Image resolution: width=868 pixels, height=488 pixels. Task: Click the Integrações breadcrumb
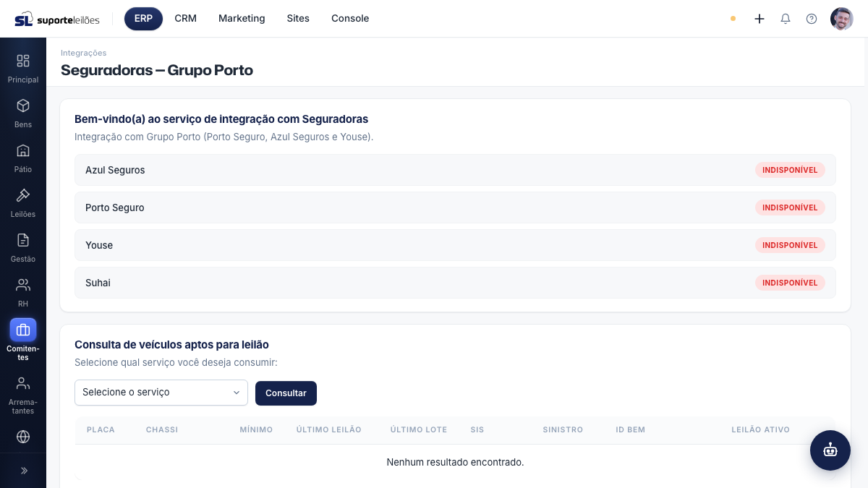click(83, 53)
